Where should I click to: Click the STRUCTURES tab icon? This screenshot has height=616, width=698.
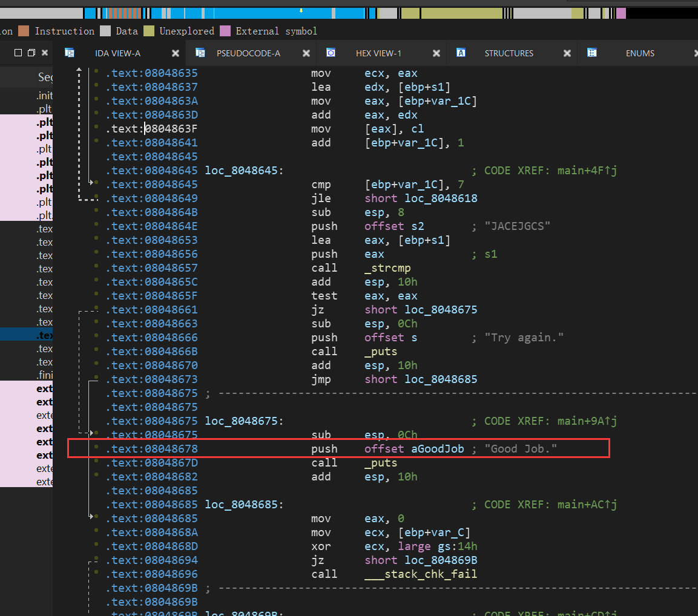(x=461, y=53)
